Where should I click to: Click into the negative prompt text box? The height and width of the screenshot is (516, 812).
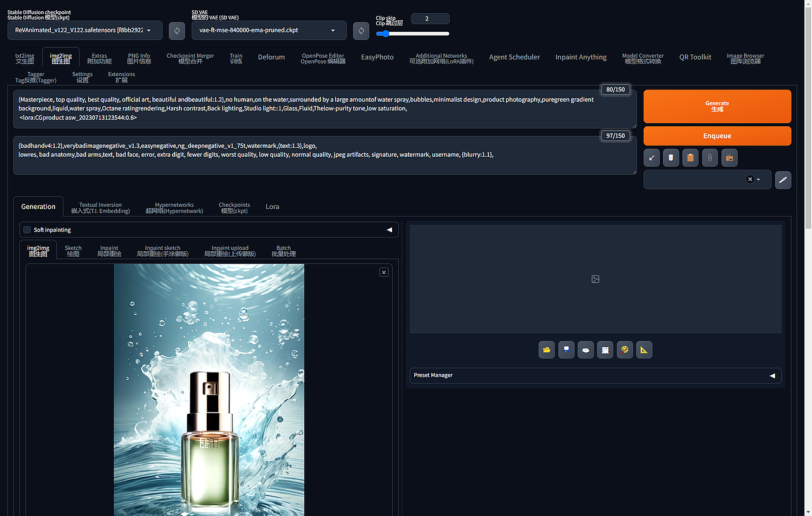325,155
